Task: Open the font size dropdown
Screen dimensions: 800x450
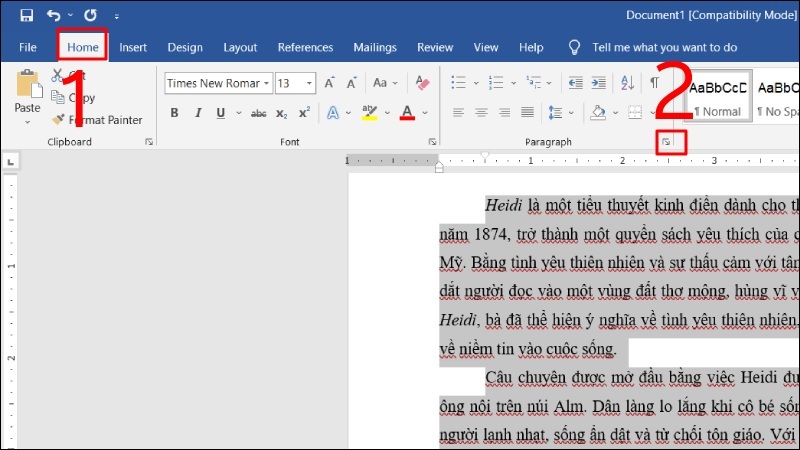Action: pos(309,83)
